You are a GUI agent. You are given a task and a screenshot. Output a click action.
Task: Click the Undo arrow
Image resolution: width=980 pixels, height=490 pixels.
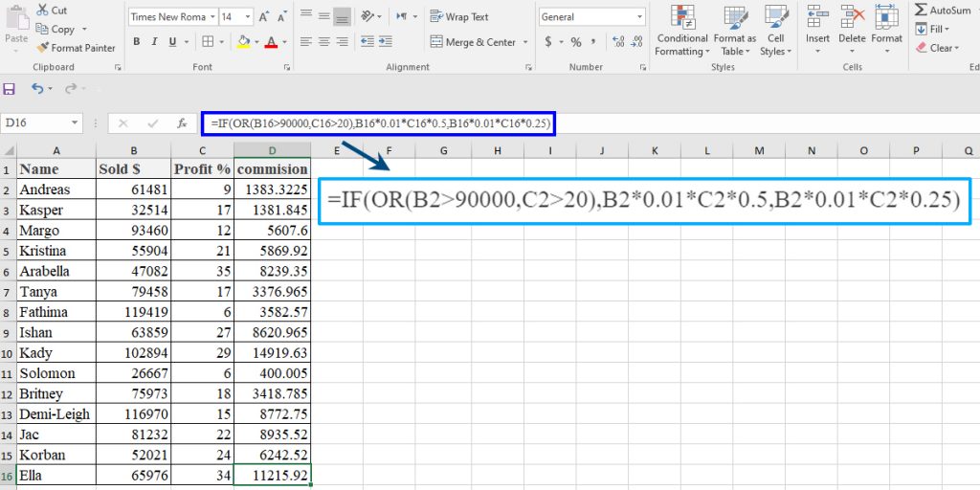37,89
